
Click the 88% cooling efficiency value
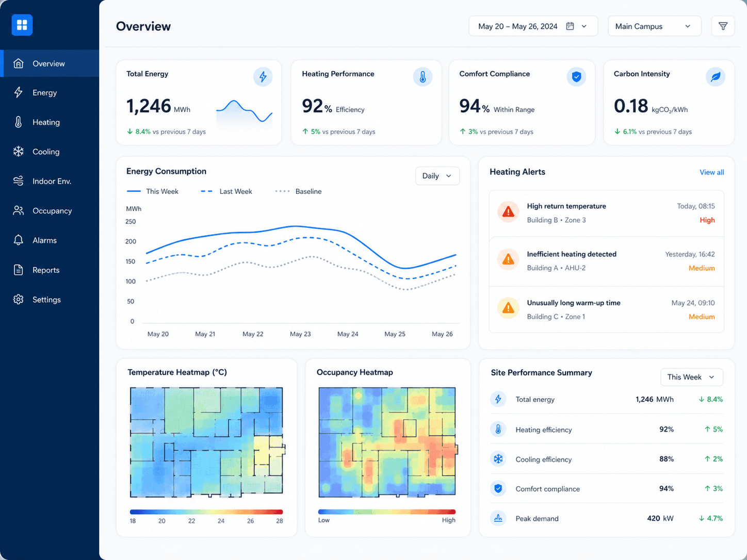(x=667, y=459)
